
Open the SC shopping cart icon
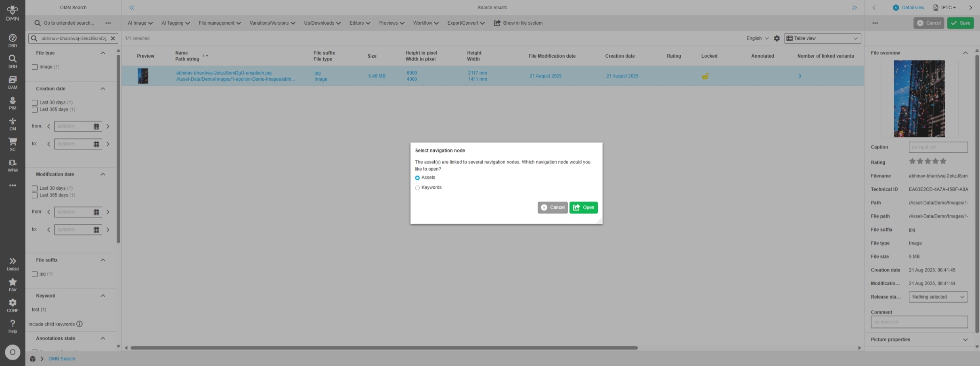pos(13,145)
